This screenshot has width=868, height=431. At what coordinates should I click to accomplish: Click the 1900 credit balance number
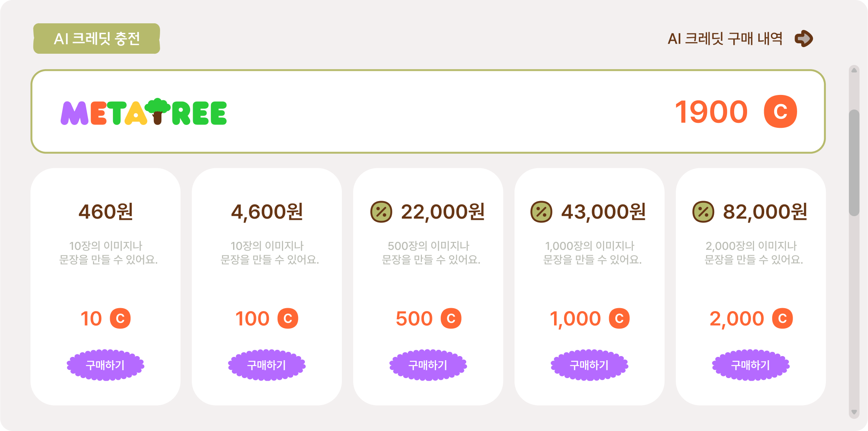click(711, 112)
